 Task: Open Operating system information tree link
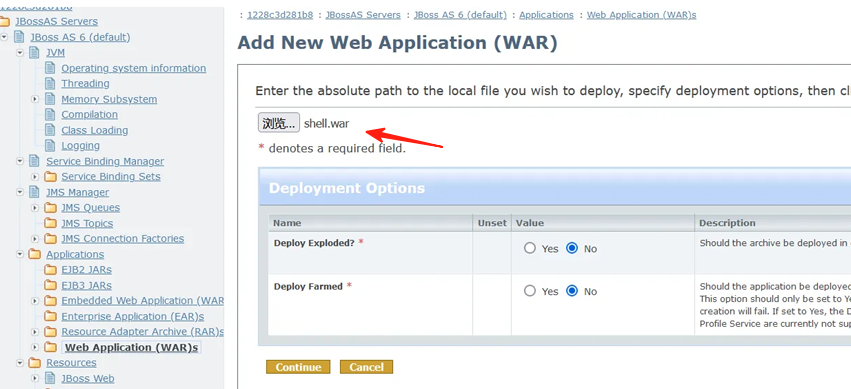(x=134, y=68)
